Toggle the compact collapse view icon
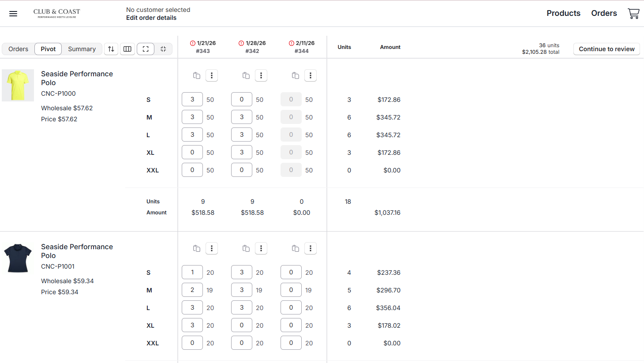The image size is (644, 363). click(163, 49)
